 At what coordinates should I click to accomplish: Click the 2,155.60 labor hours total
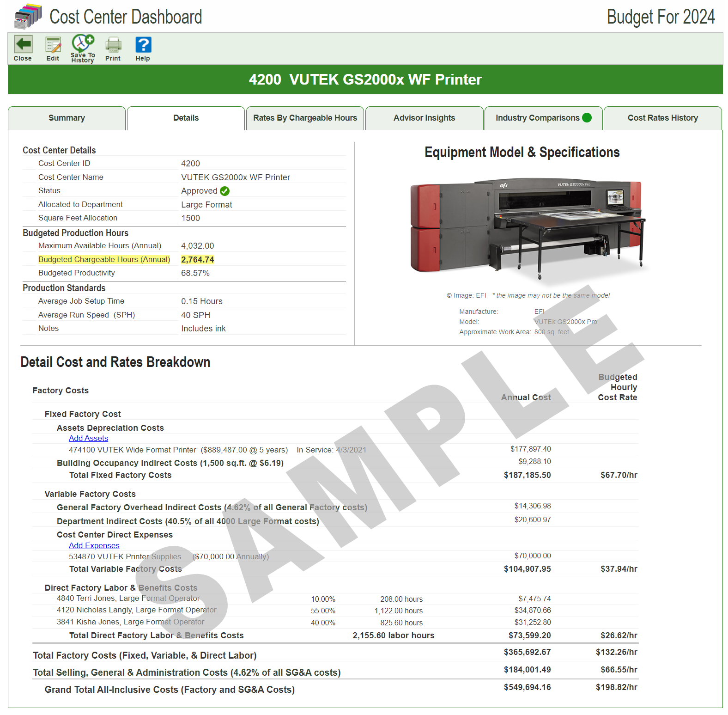pos(394,636)
